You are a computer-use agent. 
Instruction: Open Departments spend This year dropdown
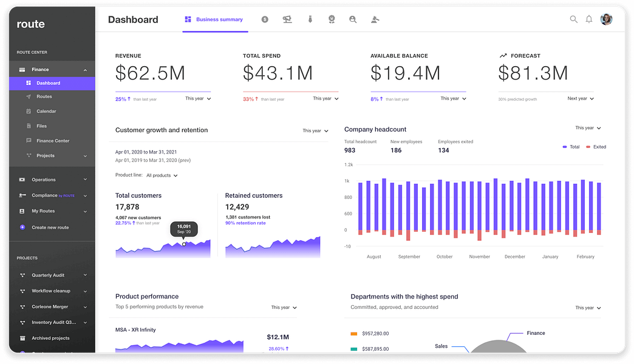click(x=588, y=308)
